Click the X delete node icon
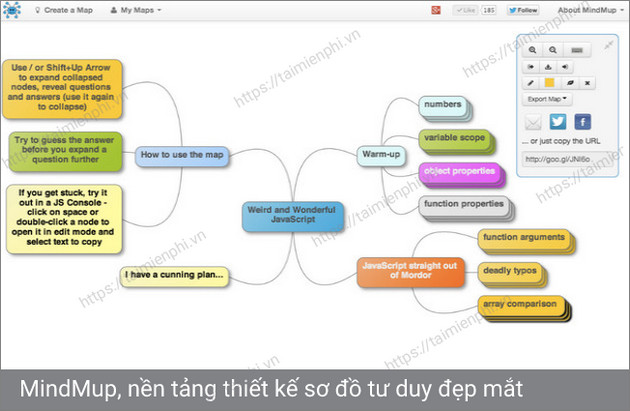The image size is (630, 411). tap(588, 83)
